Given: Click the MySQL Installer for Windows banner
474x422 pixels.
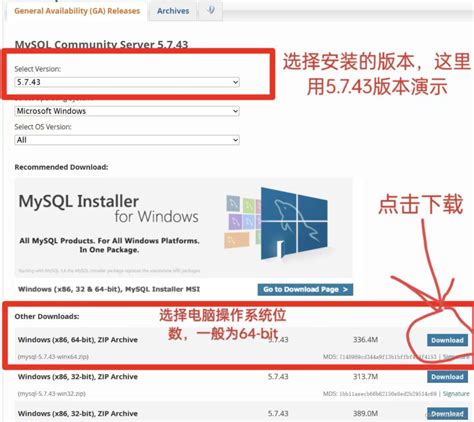Looking at the screenshot, I should [x=183, y=227].
